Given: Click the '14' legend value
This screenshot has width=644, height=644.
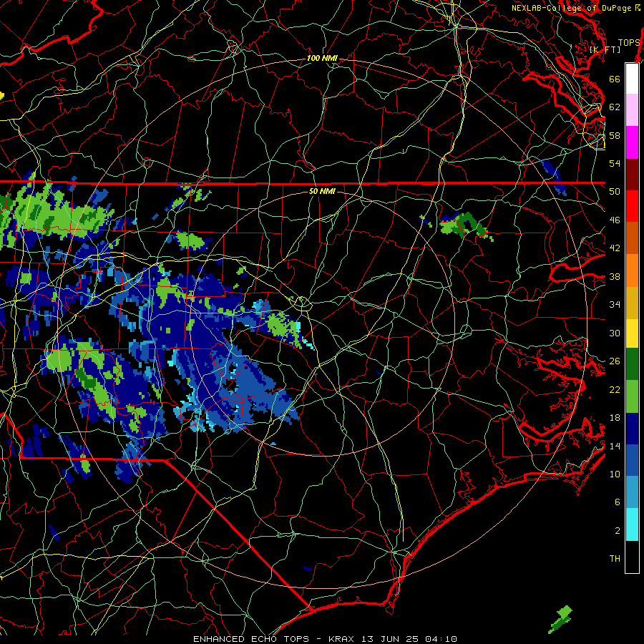Looking at the screenshot, I should pos(615,447).
